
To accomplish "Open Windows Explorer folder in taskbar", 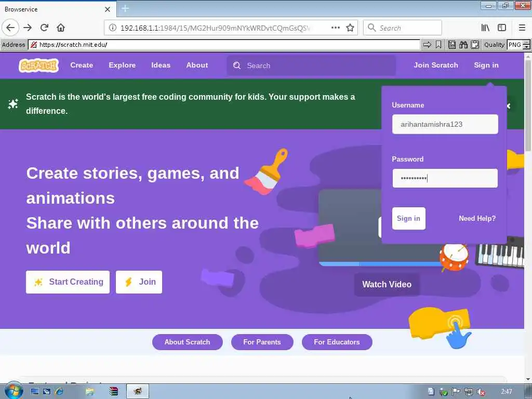I will [x=89, y=392].
